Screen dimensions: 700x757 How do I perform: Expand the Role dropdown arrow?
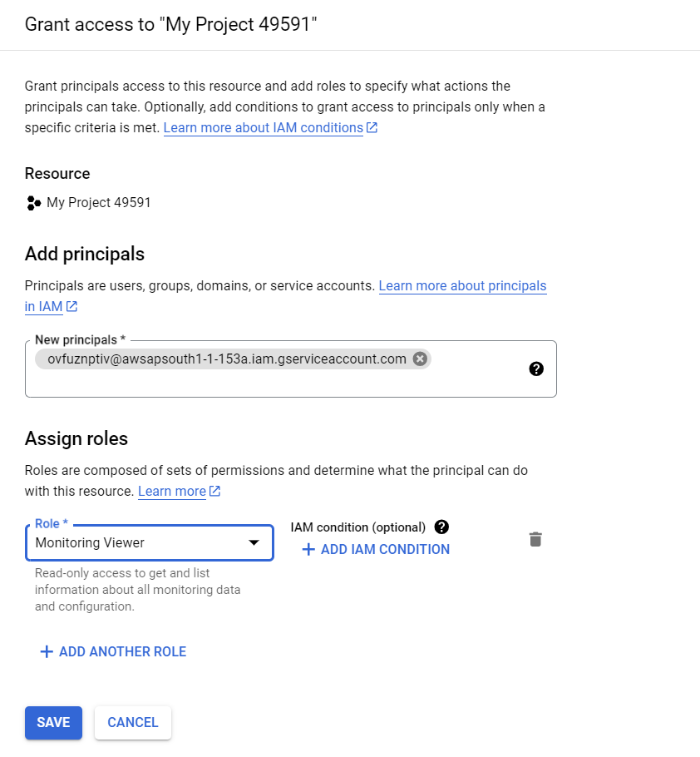click(x=254, y=542)
